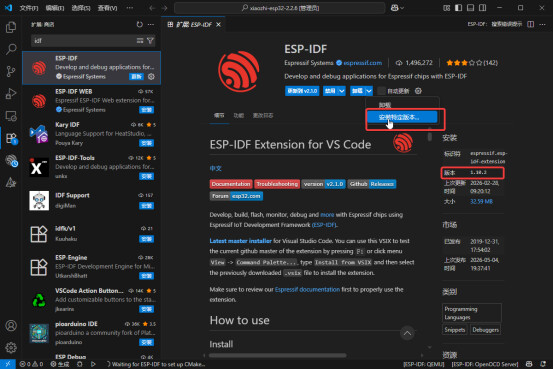Switch to the Details tab
The width and height of the screenshot is (554, 369).
pos(219,116)
